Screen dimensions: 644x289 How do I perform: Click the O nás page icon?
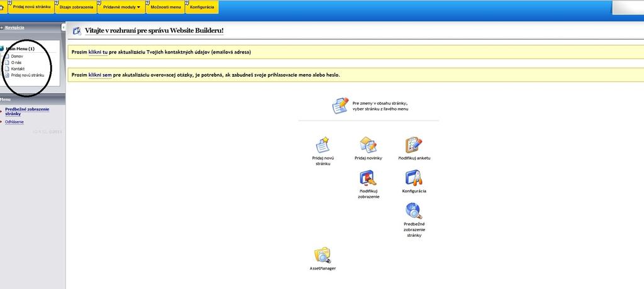click(x=6, y=62)
